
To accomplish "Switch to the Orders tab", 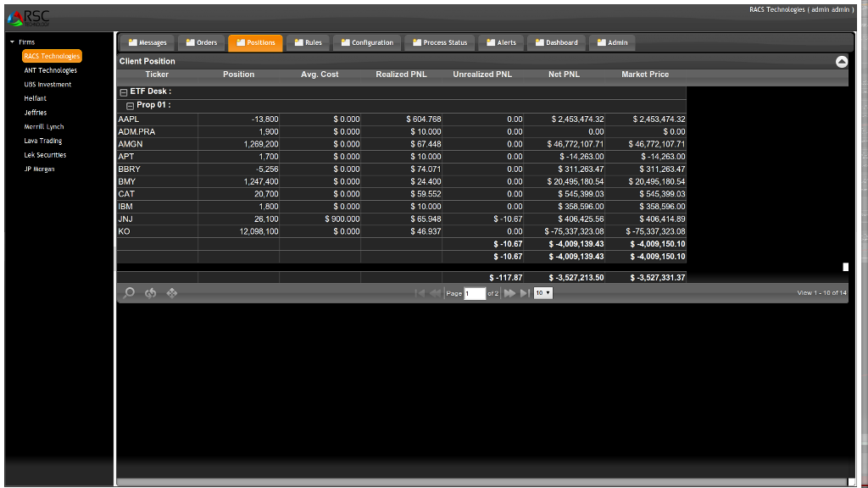I will pos(202,42).
